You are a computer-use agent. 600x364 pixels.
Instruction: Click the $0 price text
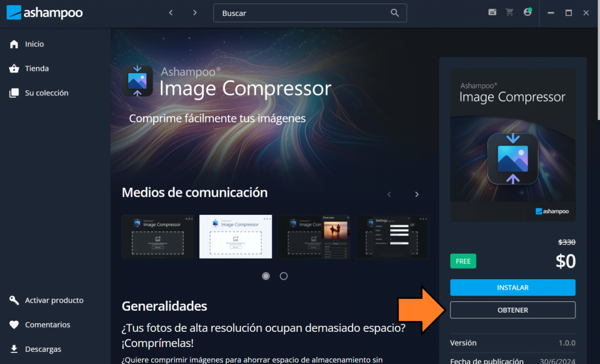[565, 261]
